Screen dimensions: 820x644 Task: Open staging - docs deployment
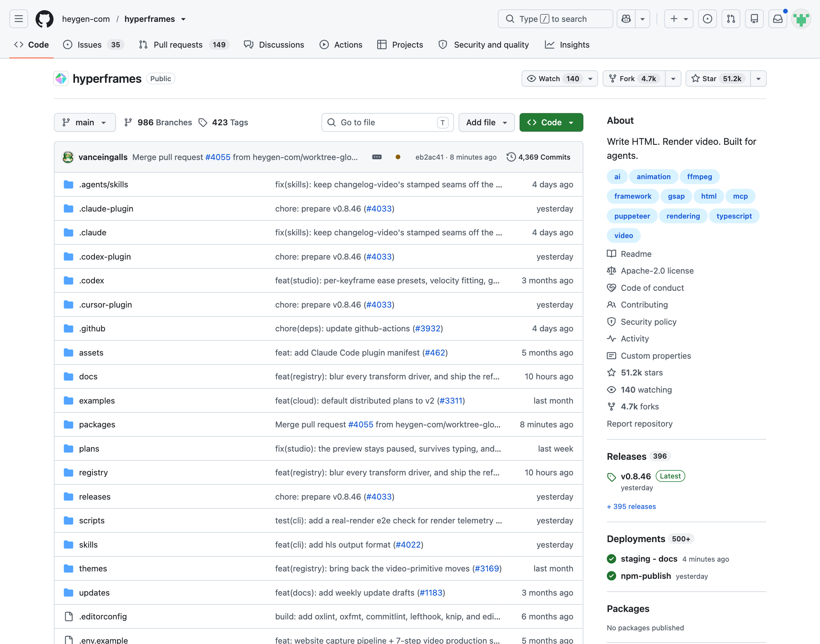[x=649, y=559]
